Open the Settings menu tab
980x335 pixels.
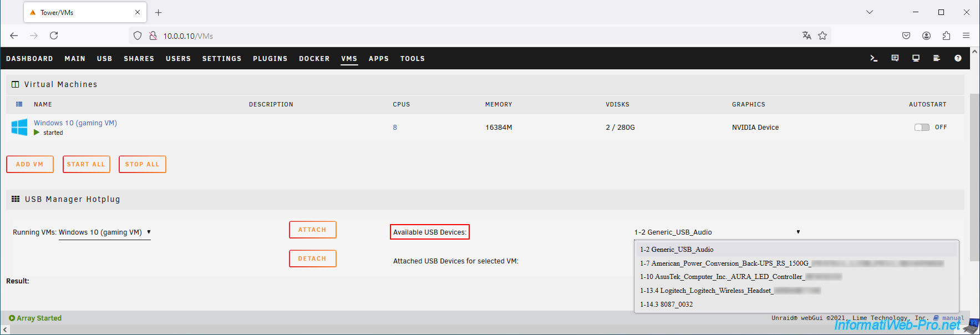222,58
